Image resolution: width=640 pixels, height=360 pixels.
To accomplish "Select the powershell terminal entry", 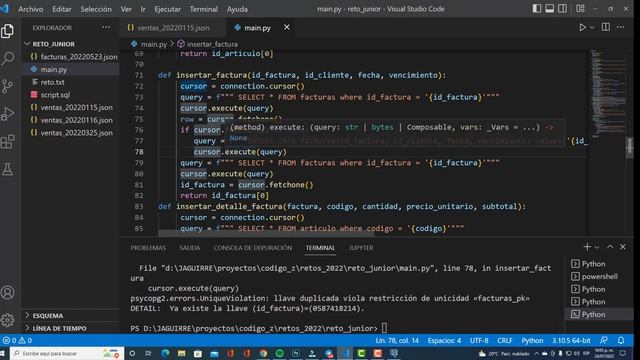I will click(x=598, y=276).
